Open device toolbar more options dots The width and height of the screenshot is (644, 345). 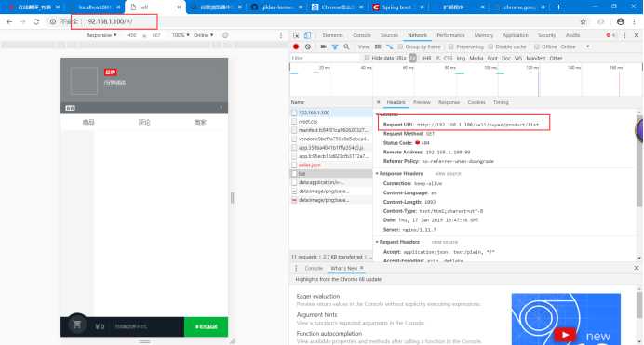pyautogui.click(x=281, y=35)
